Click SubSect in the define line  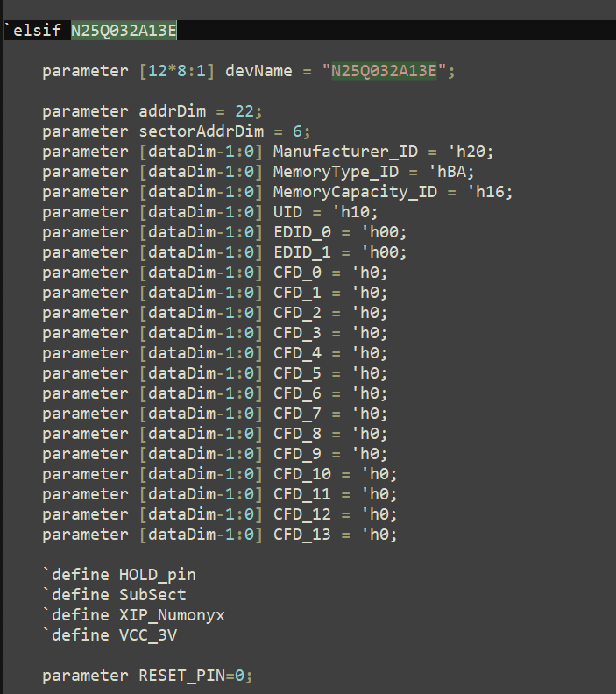[x=152, y=595]
